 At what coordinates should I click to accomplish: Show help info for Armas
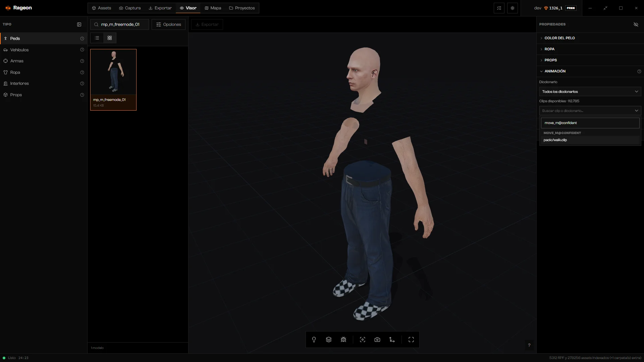pyautogui.click(x=82, y=61)
